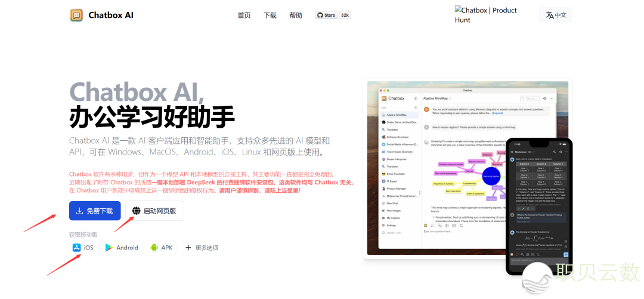644x299 pixels.
Task: Click the 启动网页版 button
Action: [155, 211]
